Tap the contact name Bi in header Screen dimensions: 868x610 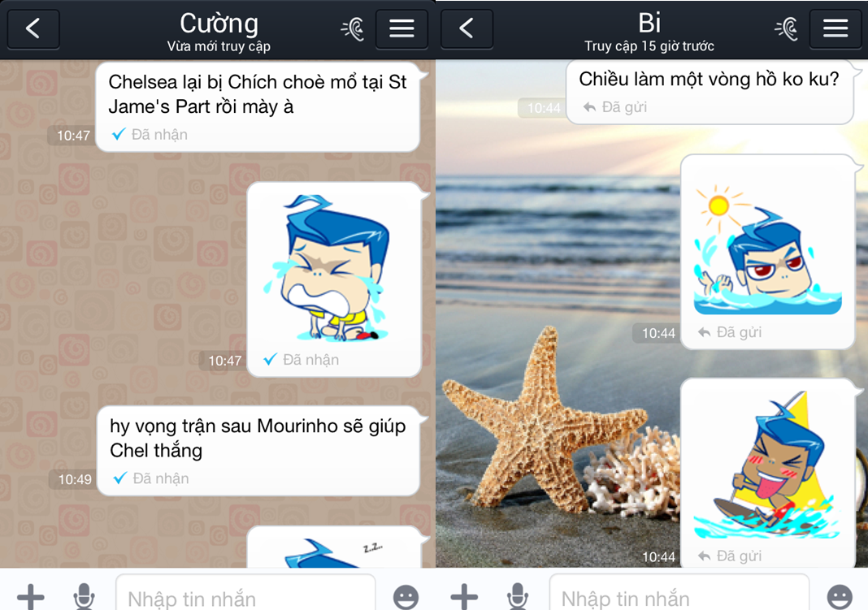coord(649,23)
